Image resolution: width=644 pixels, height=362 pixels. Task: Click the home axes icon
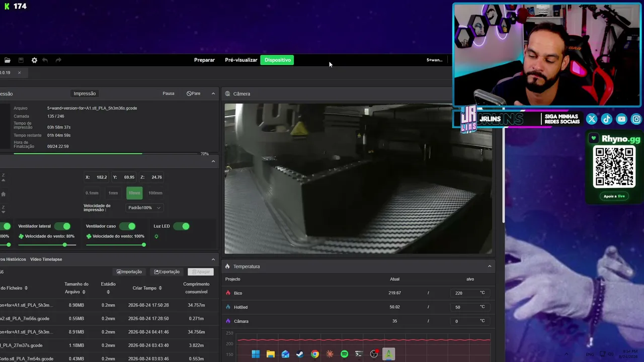tap(3, 194)
